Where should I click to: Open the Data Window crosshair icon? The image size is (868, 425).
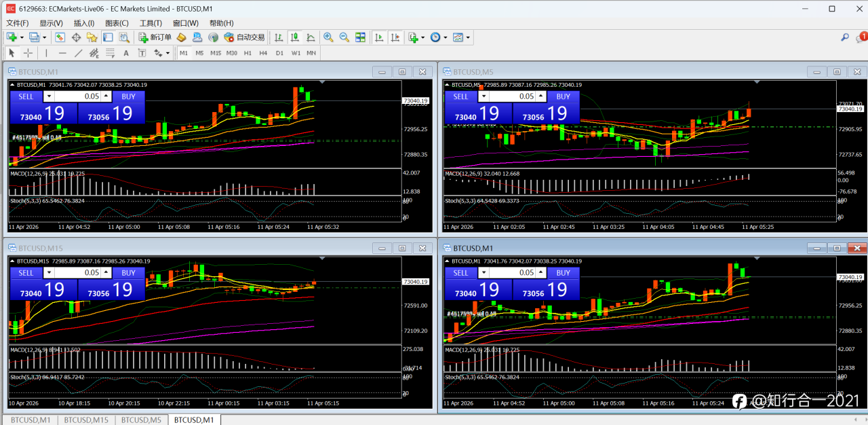[x=76, y=37]
